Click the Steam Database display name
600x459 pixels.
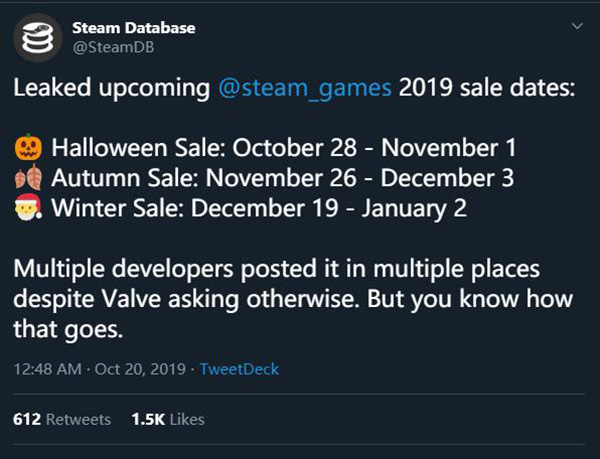pos(132,26)
